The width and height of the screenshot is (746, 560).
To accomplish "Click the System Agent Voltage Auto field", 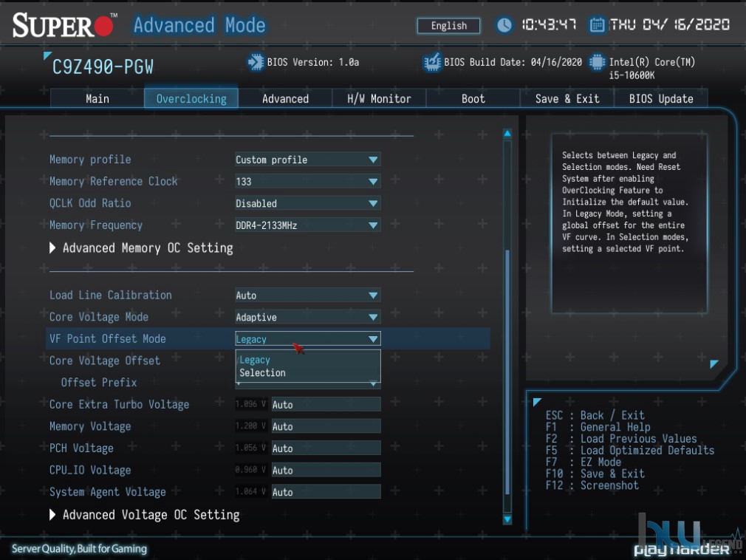I will pyautogui.click(x=326, y=492).
